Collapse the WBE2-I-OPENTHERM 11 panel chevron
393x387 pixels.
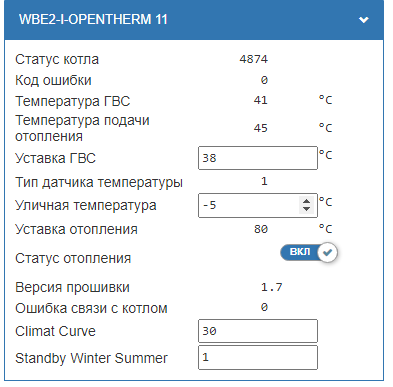[x=363, y=20]
